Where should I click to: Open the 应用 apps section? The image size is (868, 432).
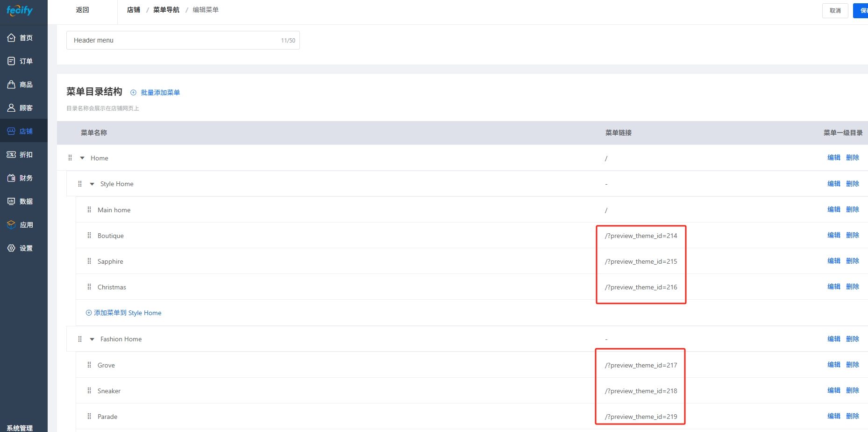point(21,225)
